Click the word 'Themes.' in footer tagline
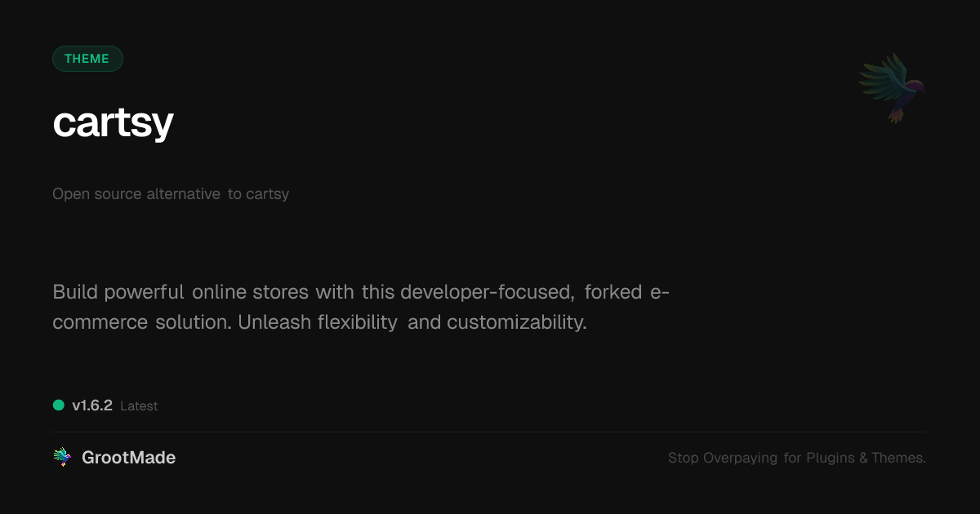 898,458
